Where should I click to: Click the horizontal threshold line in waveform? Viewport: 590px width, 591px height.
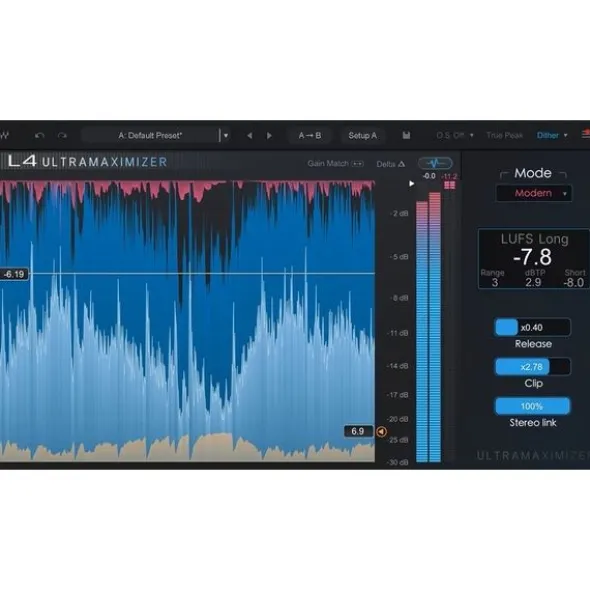(202, 273)
